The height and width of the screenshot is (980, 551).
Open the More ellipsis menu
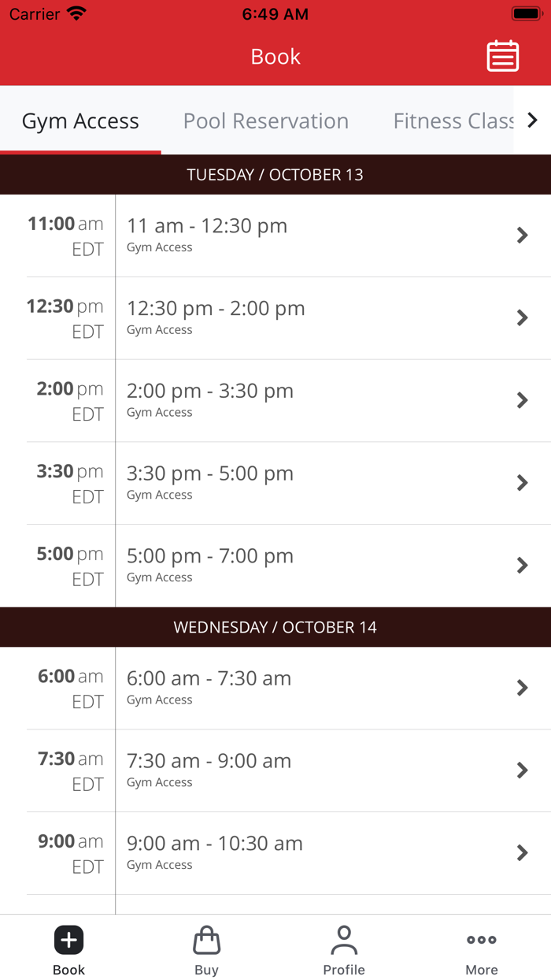pyautogui.click(x=481, y=940)
